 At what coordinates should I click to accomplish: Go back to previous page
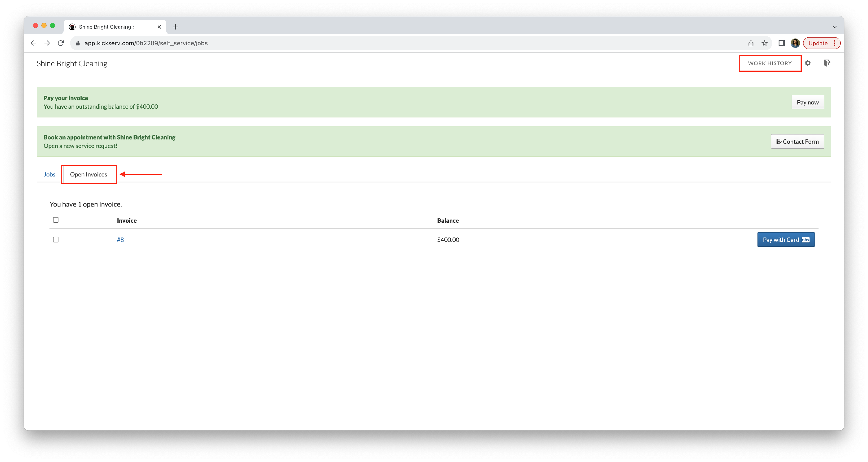click(x=33, y=43)
